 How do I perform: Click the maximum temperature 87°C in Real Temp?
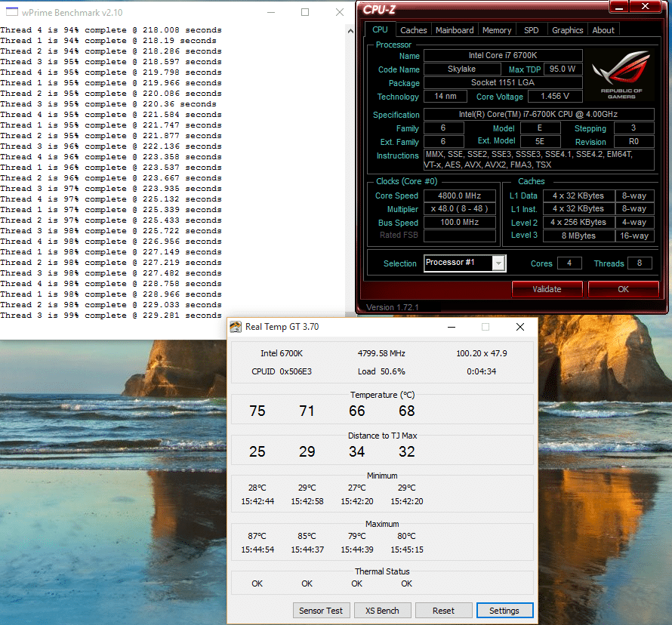(x=257, y=536)
